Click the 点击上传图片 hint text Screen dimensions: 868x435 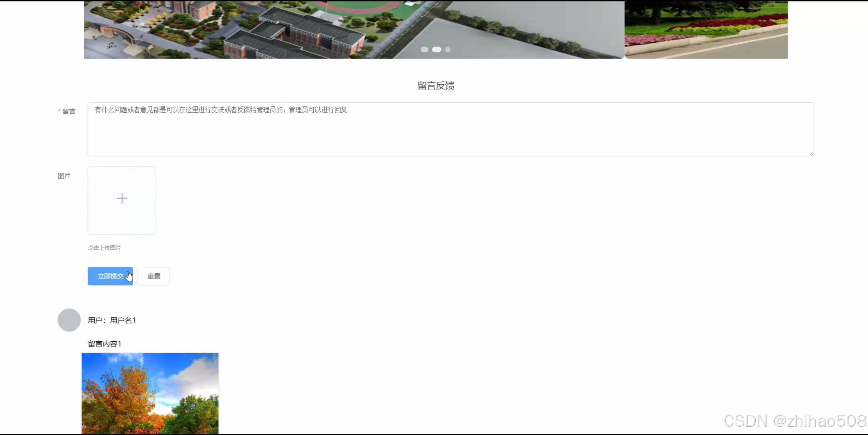point(104,248)
